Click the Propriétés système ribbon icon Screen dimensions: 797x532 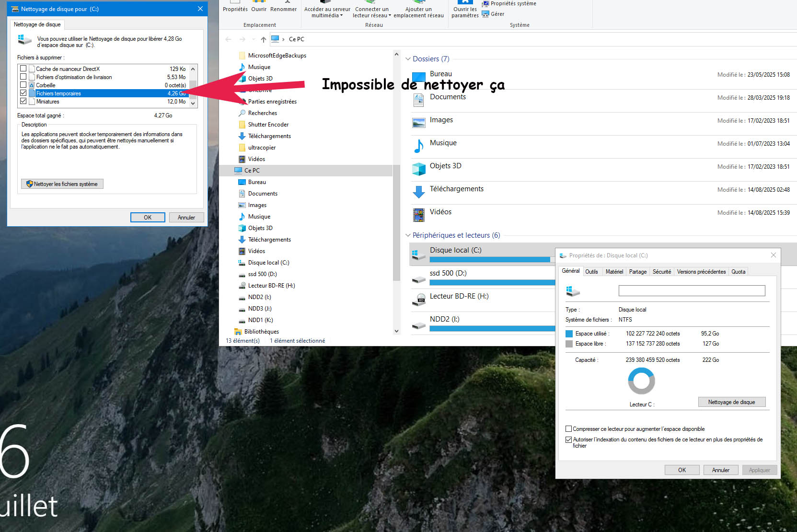point(485,3)
